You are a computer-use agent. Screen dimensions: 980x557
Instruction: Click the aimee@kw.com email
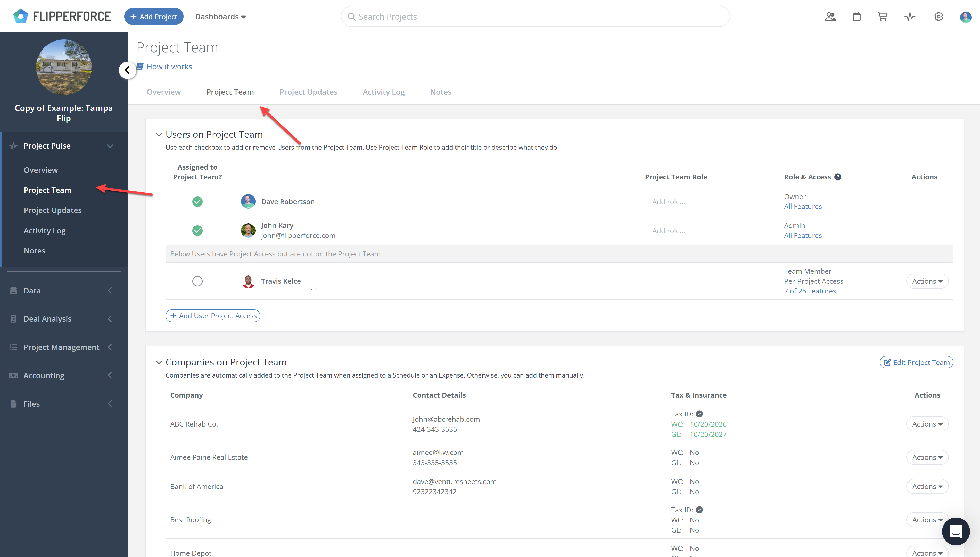click(438, 452)
